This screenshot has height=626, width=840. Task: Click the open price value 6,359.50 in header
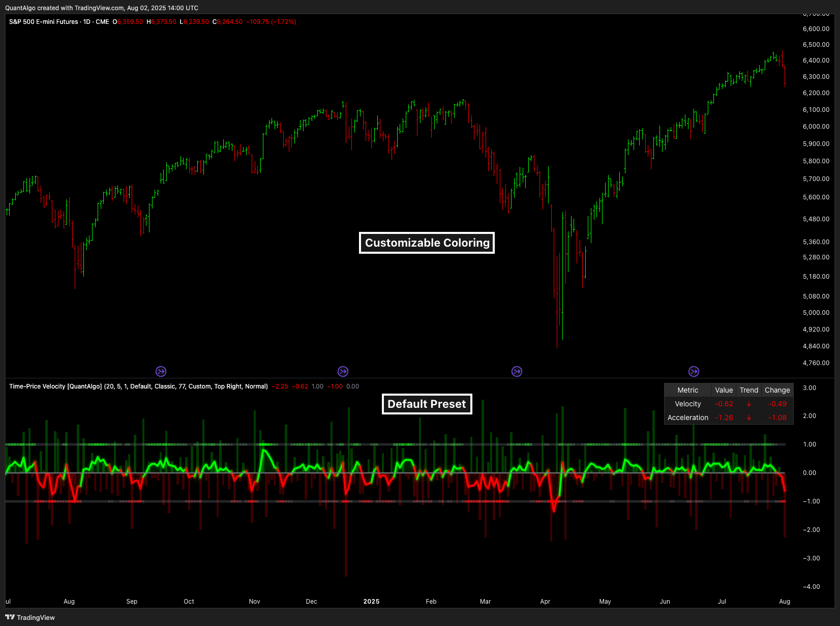click(130, 22)
